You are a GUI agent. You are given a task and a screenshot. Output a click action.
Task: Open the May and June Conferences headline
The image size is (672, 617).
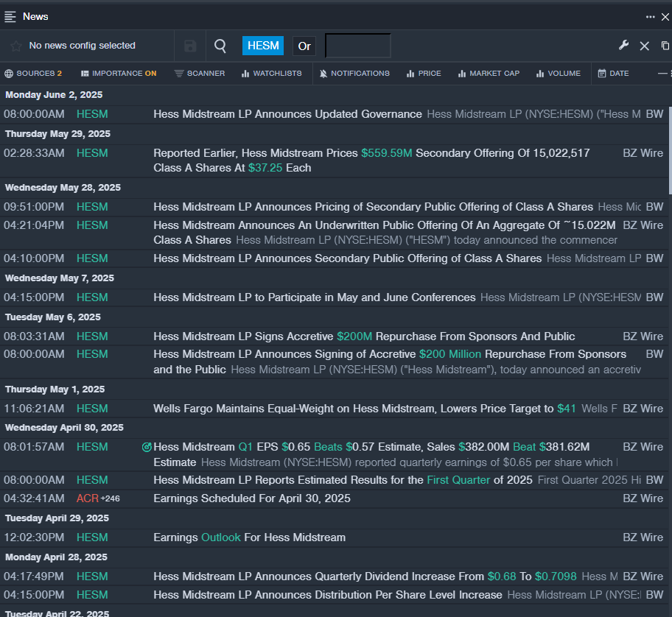pos(315,297)
